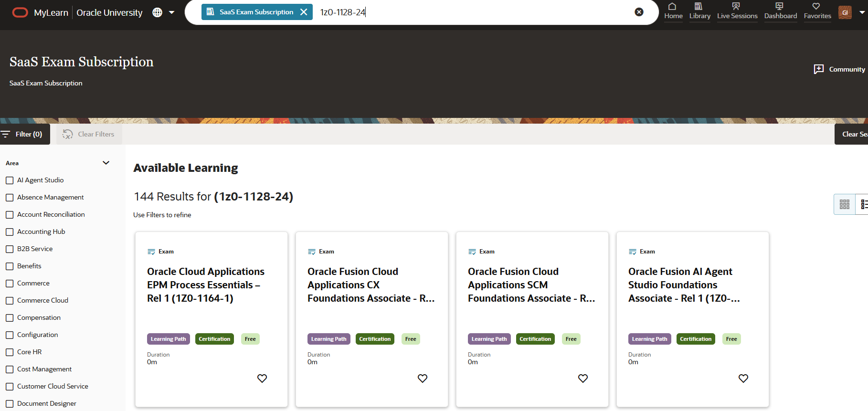
Task: Click the SaaS Exam Subscription breadcrumb text
Action: [x=46, y=83]
